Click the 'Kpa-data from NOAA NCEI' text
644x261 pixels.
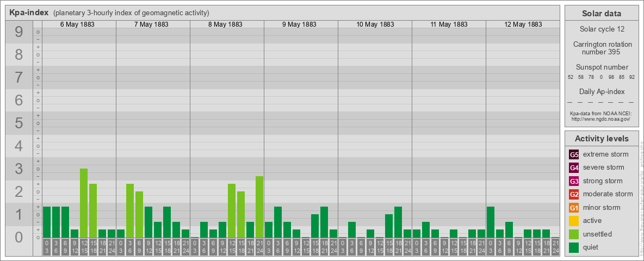pyautogui.click(x=600, y=114)
